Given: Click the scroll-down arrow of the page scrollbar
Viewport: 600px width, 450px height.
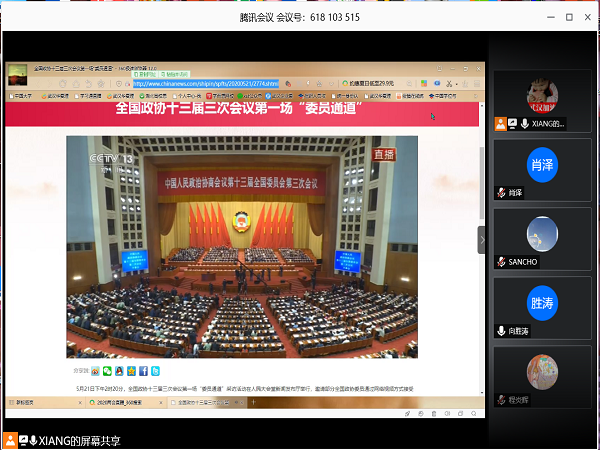Looking at the screenshot, I should [482, 393].
